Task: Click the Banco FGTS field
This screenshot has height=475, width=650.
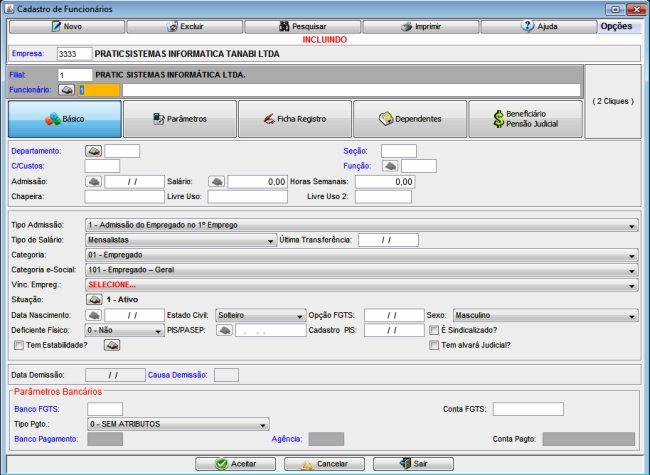Action: click(105, 409)
